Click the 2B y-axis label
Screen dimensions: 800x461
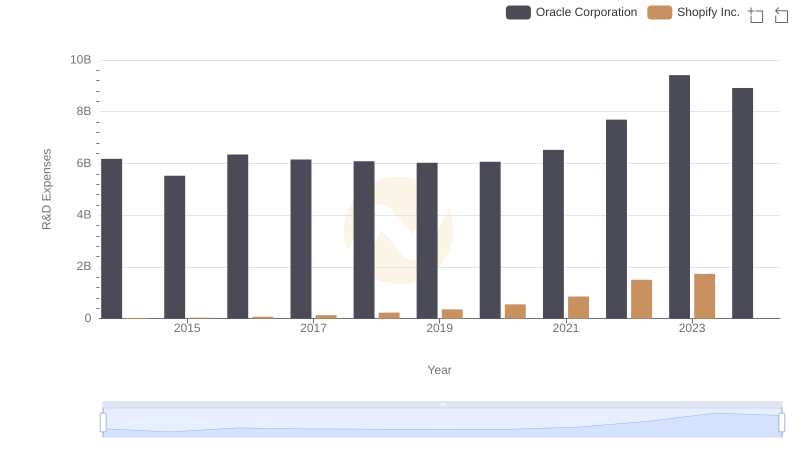84,266
